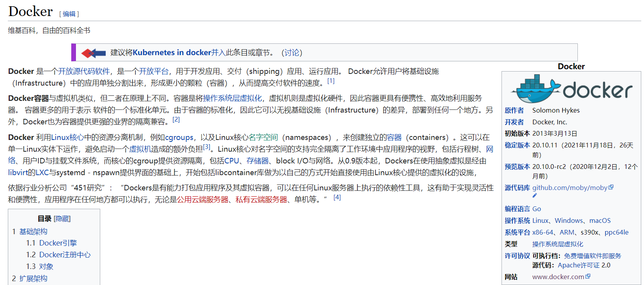Open 免费增值 link in infobox
This screenshot has width=644, height=285.
point(577,256)
